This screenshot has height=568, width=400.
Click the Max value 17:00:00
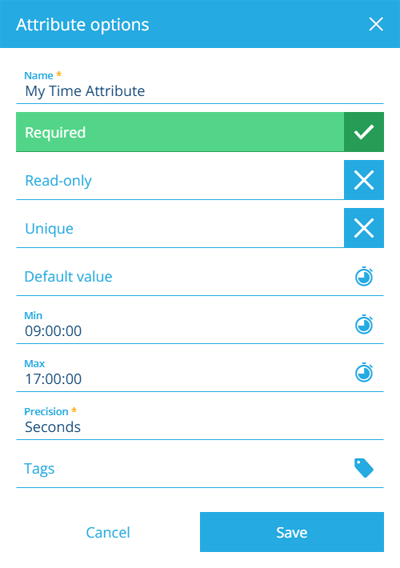[x=53, y=379]
